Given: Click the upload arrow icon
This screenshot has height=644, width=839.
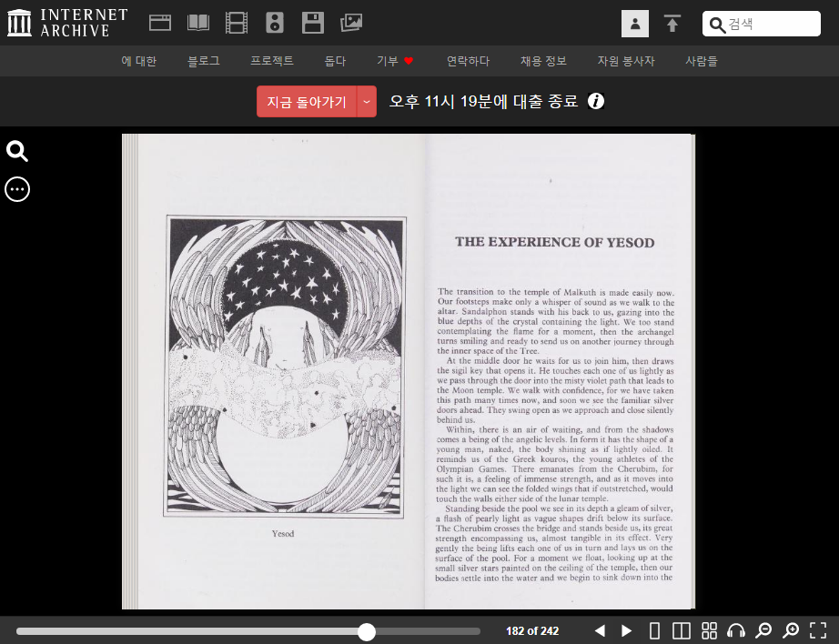Looking at the screenshot, I should click(672, 24).
